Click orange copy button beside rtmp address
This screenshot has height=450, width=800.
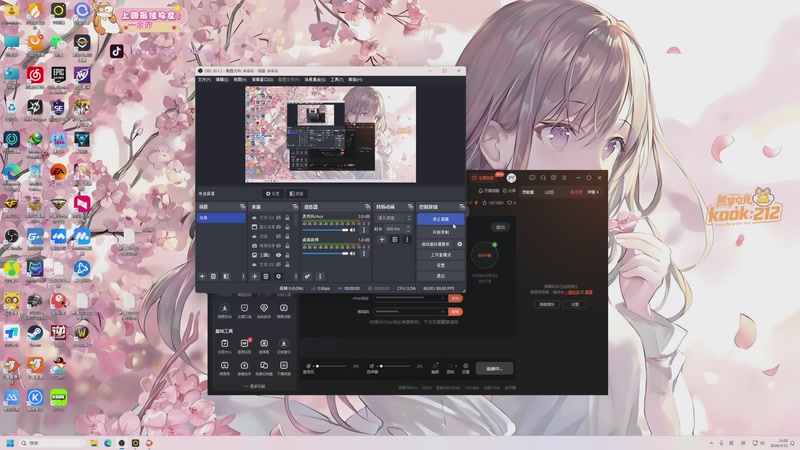(455, 298)
